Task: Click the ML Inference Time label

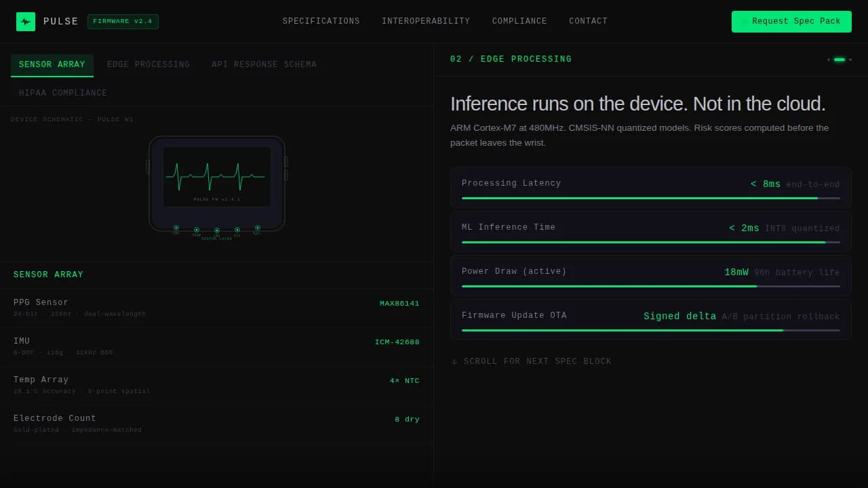Action: coord(509,227)
